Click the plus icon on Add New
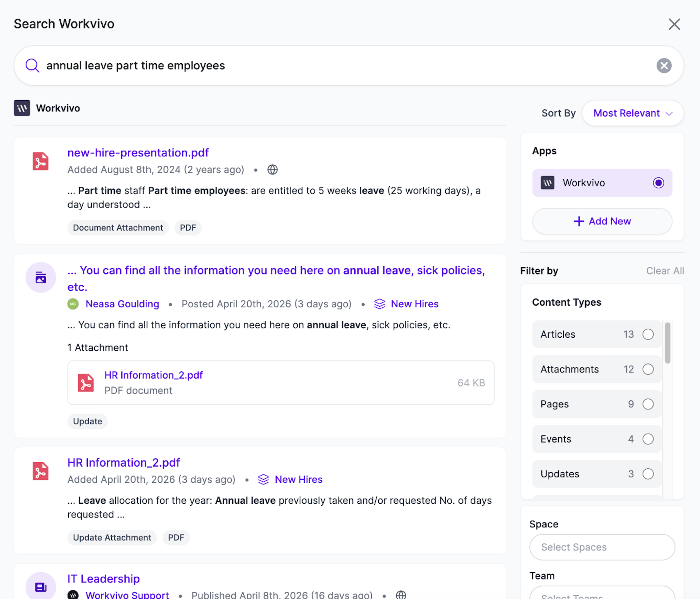700x599 pixels. pos(579,221)
